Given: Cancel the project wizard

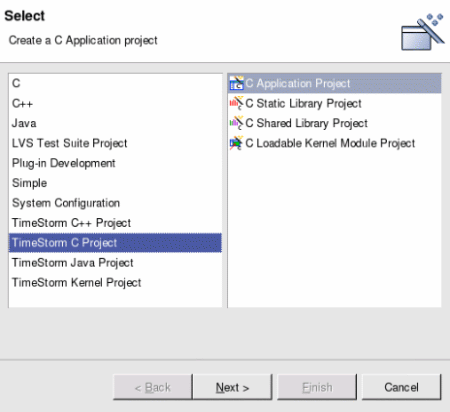Looking at the screenshot, I should pos(401,387).
